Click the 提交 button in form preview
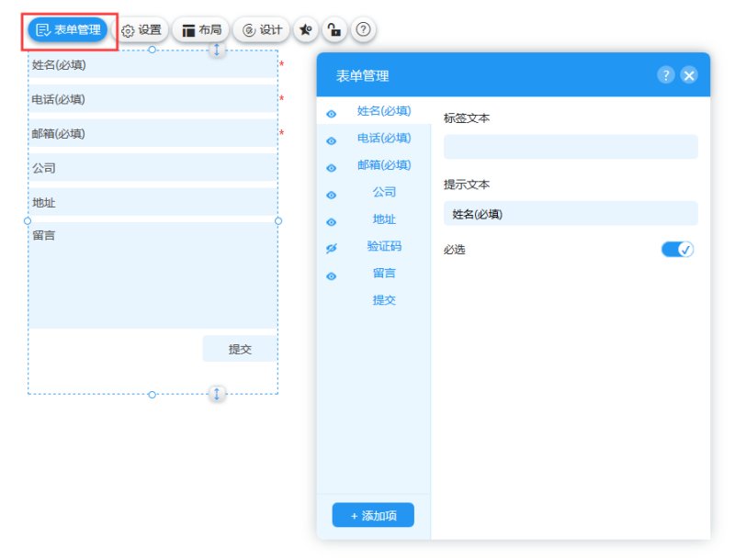This screenshot has width=735, height=560. point(240,349)
